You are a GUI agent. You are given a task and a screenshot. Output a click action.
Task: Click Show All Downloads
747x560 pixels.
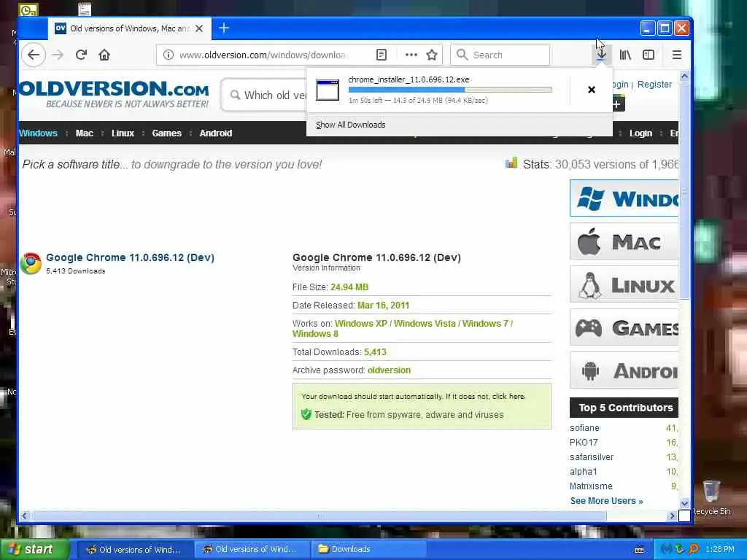coord(351,125)
